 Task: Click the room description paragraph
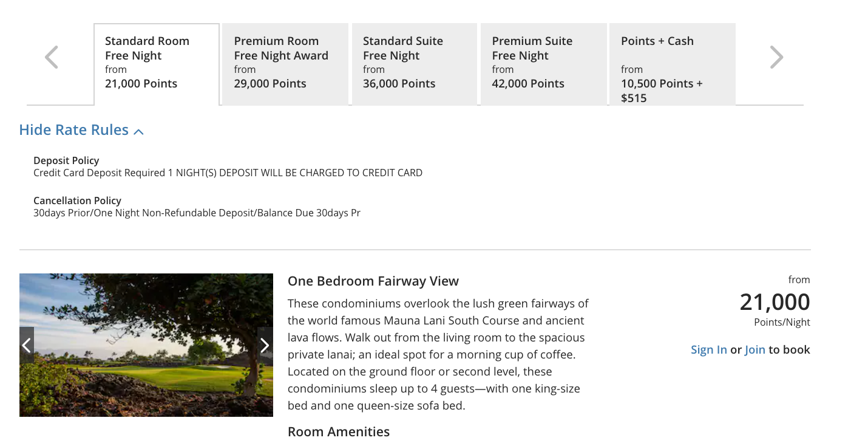click(x=438, y=354)
